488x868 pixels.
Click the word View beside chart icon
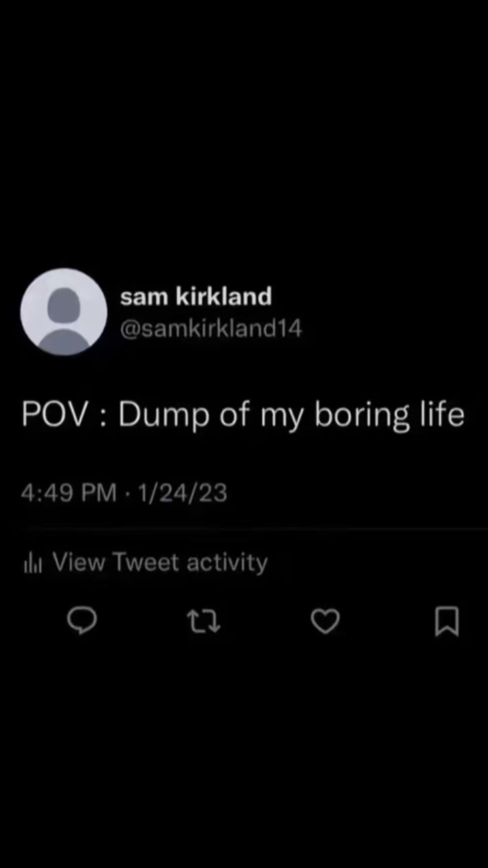[78, 563]
